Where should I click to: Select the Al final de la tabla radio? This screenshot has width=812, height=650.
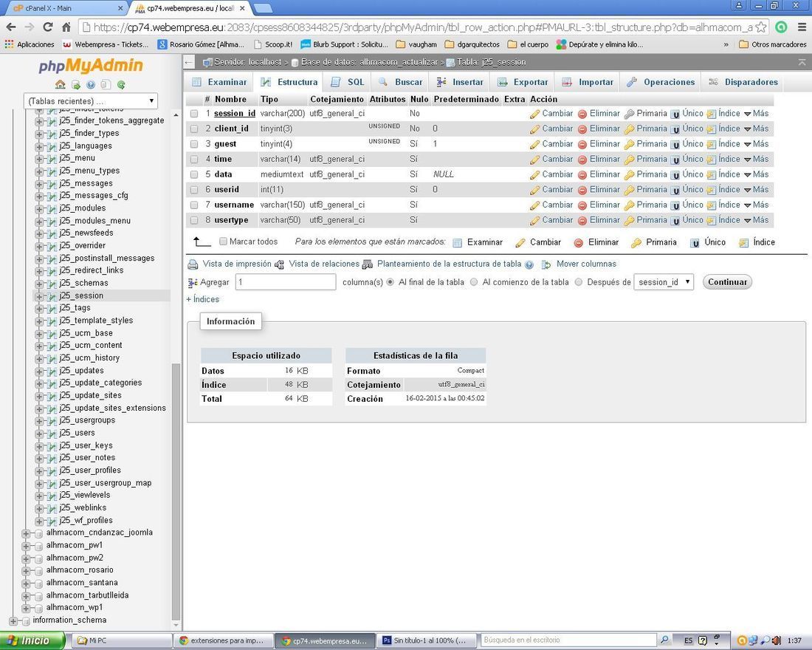click(x=390, y=282)
